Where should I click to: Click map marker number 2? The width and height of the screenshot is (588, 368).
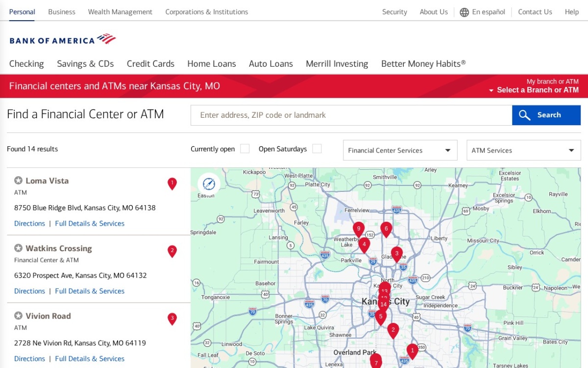tap(393, 331)
